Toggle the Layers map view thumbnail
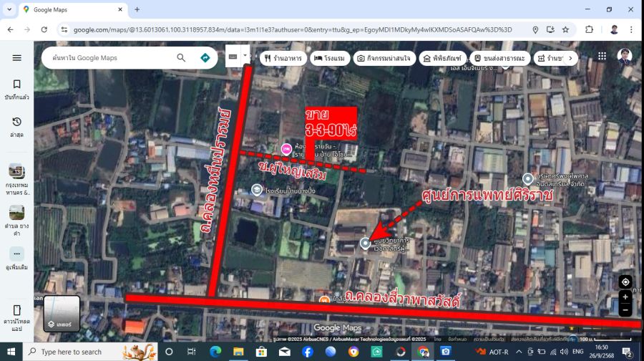This screenshot has width=644, height=361. 62,313
